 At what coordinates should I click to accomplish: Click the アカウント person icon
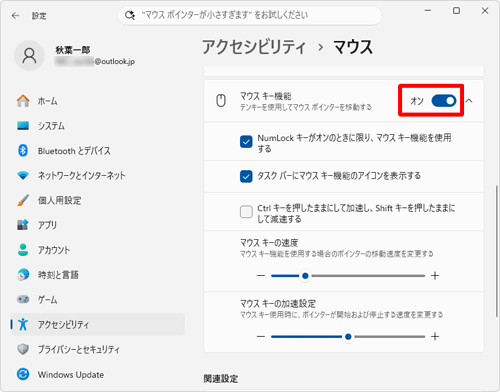(23, 250)
